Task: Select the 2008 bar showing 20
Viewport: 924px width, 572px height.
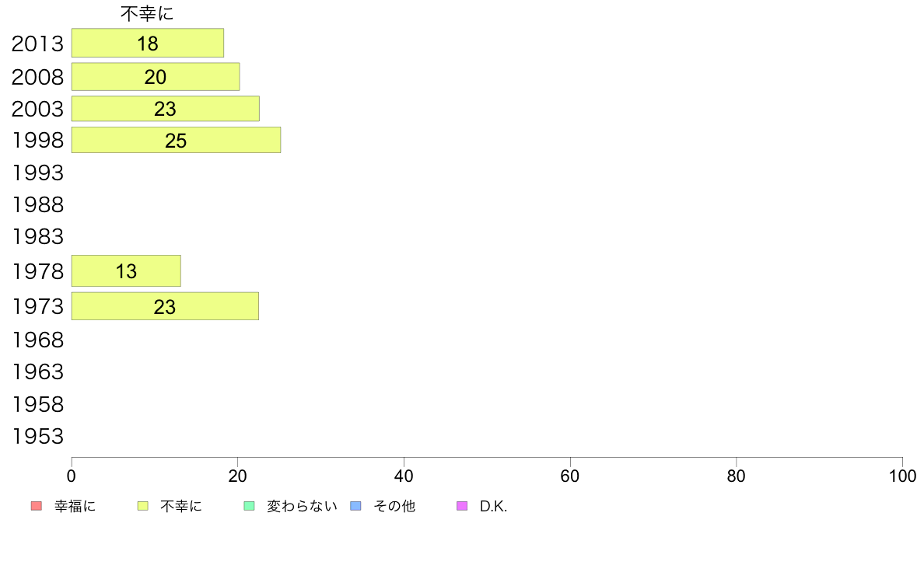Action: (x=156, y=77)
